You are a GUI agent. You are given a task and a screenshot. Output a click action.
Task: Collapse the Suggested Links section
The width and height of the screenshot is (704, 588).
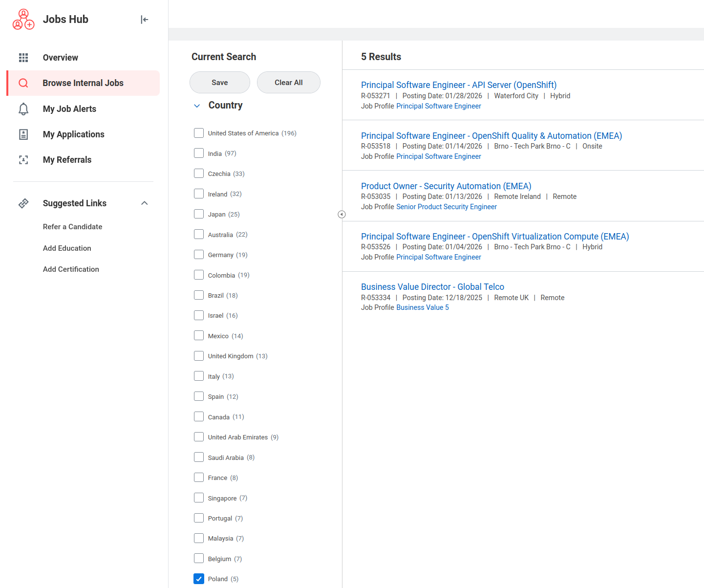144,203
